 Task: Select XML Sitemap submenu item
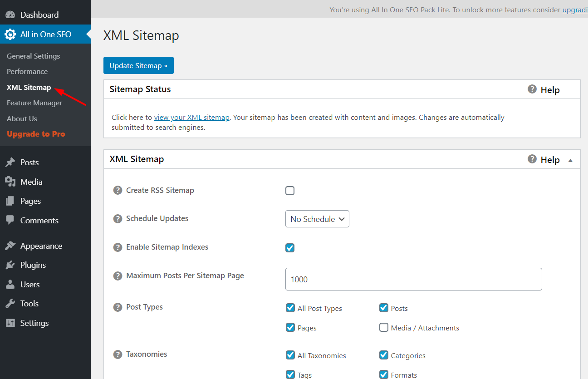tap(29, 87)
